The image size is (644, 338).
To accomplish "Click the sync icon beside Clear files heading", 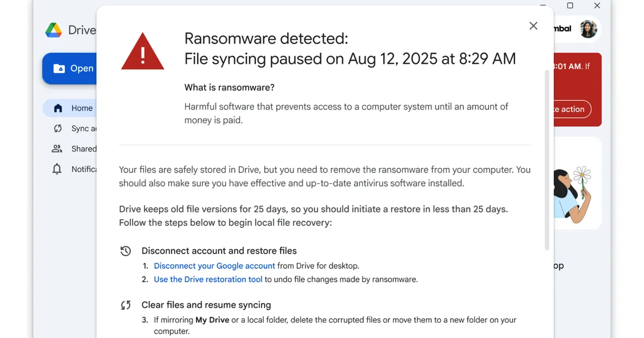I will (126, 305).
